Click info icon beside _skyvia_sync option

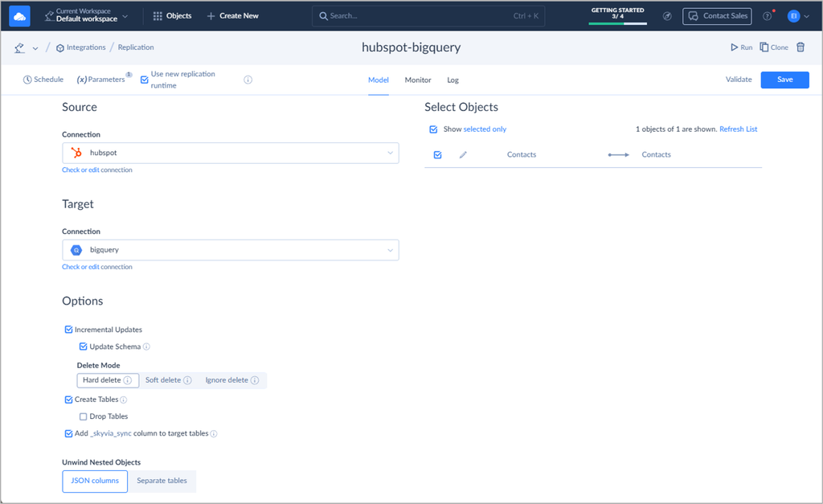coord(214,433)
